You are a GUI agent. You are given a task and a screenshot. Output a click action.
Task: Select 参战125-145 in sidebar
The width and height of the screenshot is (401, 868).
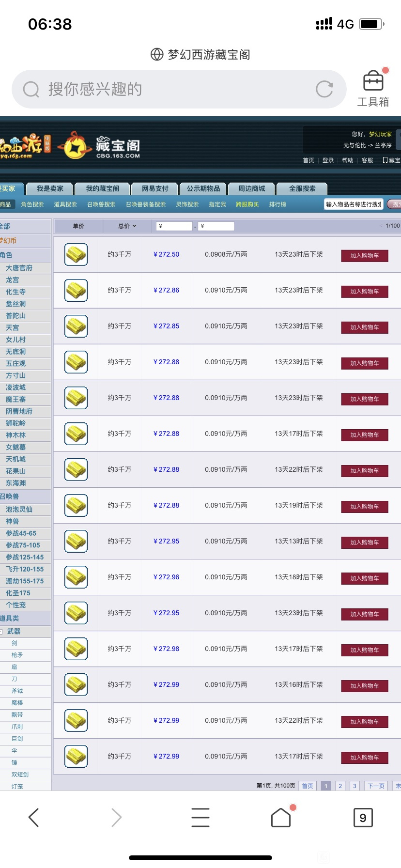coord(25,557)
